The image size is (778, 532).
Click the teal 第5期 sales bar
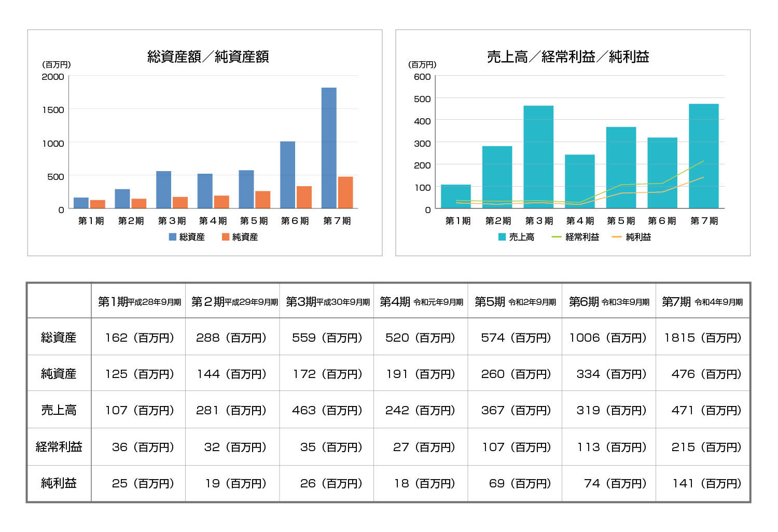click(x=621, y=167)
